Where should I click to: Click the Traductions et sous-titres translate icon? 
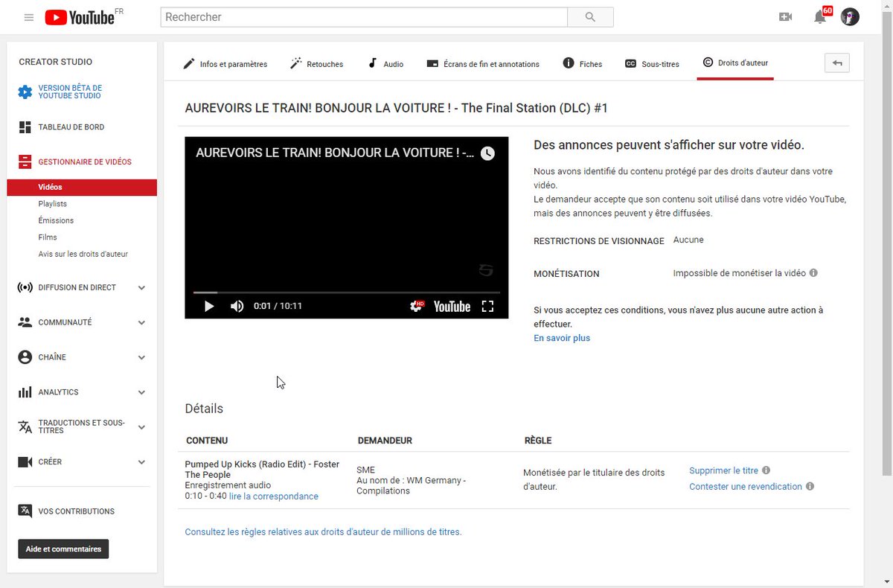(25, 426)
